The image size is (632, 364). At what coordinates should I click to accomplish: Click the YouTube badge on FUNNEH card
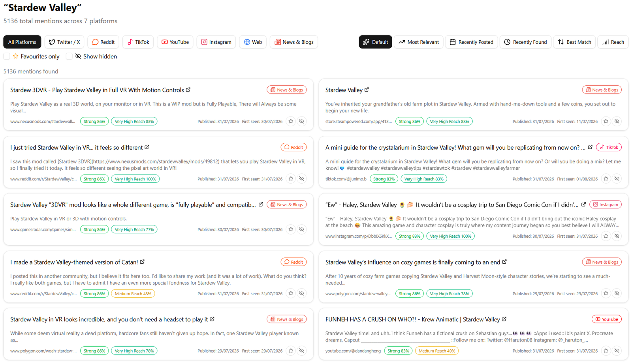tap(607, 319)
